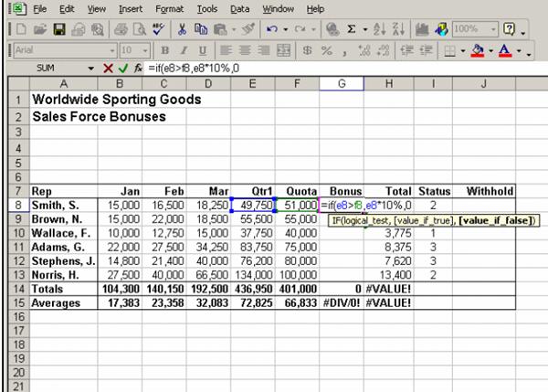Click the New workbook icon
The height and width of the screenshot is (392, 548).
pyautogui.click(x=21, y=29)
